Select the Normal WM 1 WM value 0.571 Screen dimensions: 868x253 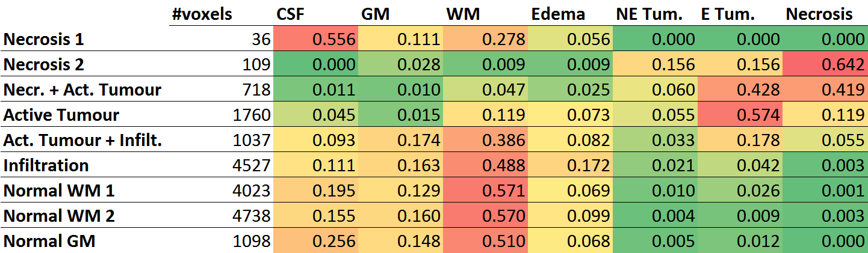click(486, 191)
